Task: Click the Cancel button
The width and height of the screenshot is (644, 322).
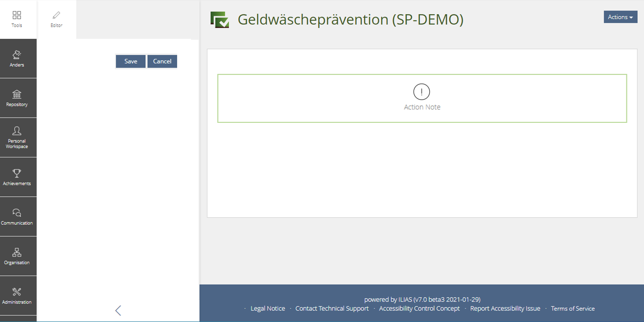Action: (x=162, y=61)
